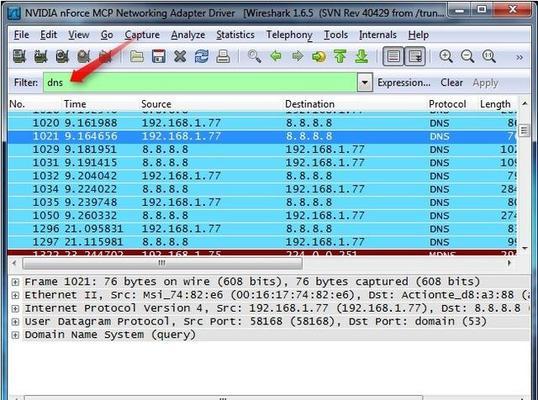Select packet 1034 at time 9.224022

click(x=262, y=189)
